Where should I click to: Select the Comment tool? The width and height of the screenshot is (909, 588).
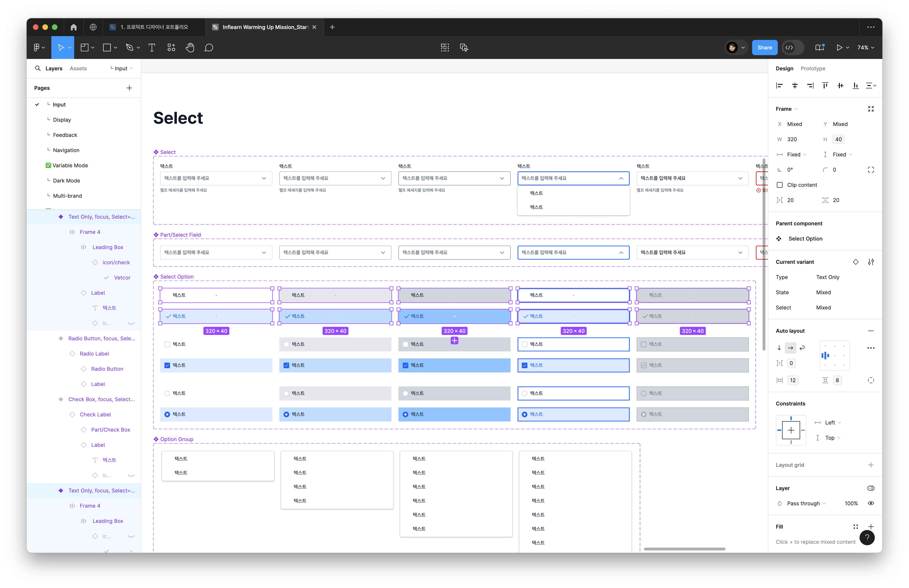pyautogui.click(x=208, y=47)
